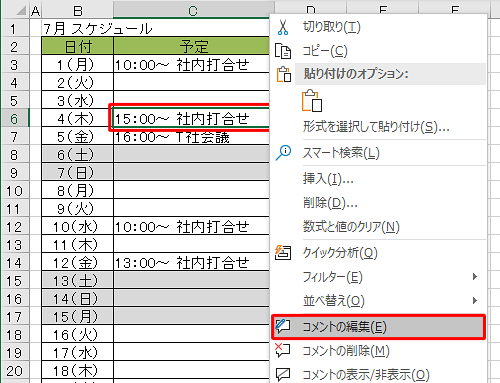Click the date cell 12(金)

point(78,262)
